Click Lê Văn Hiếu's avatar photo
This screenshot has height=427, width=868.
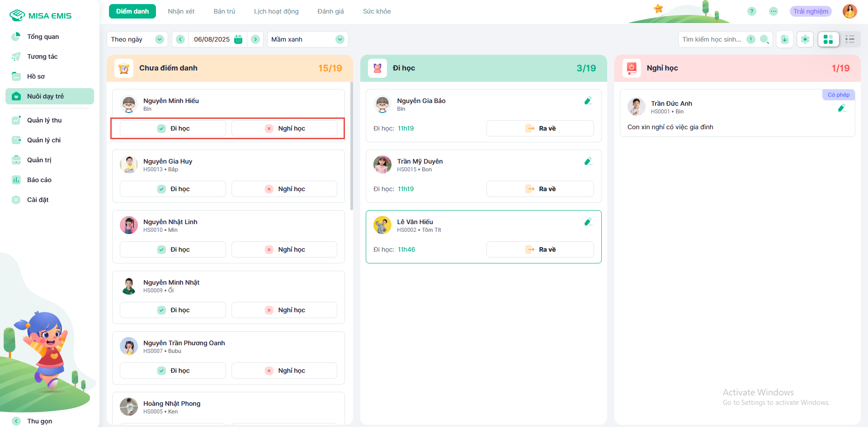(x=382, y=225)
